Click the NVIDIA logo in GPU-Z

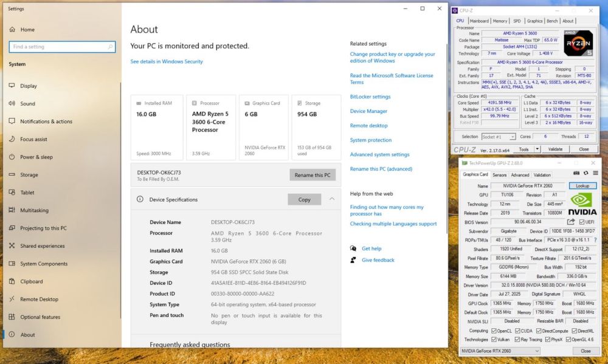582,204
